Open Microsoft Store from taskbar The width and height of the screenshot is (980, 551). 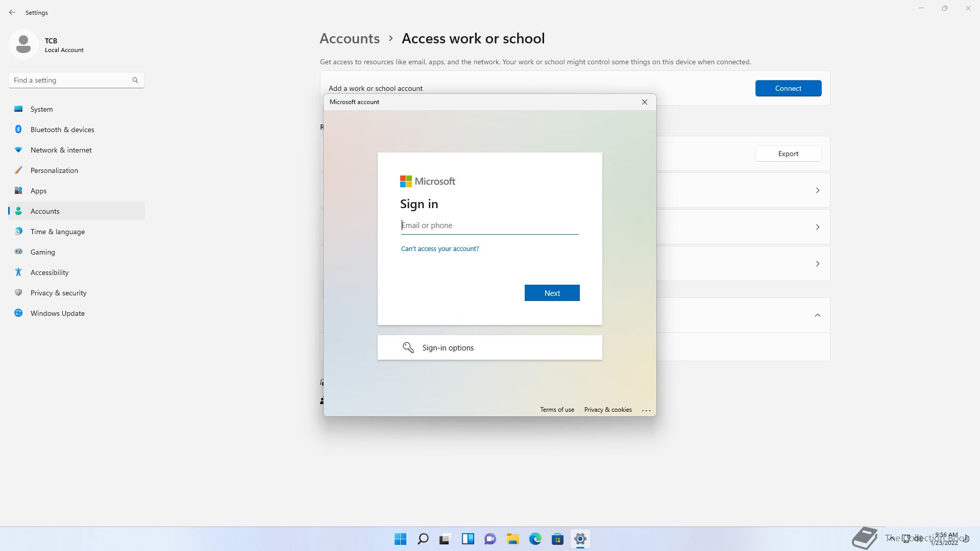coord(557,539)
